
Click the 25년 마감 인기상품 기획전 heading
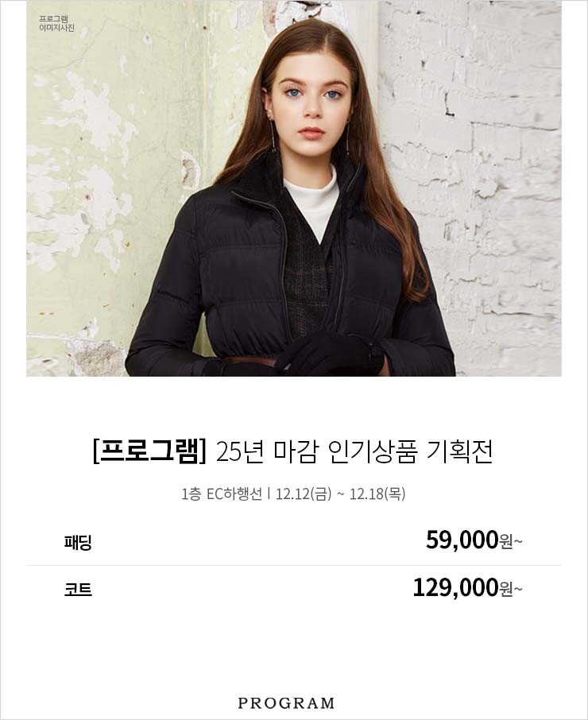354,452
